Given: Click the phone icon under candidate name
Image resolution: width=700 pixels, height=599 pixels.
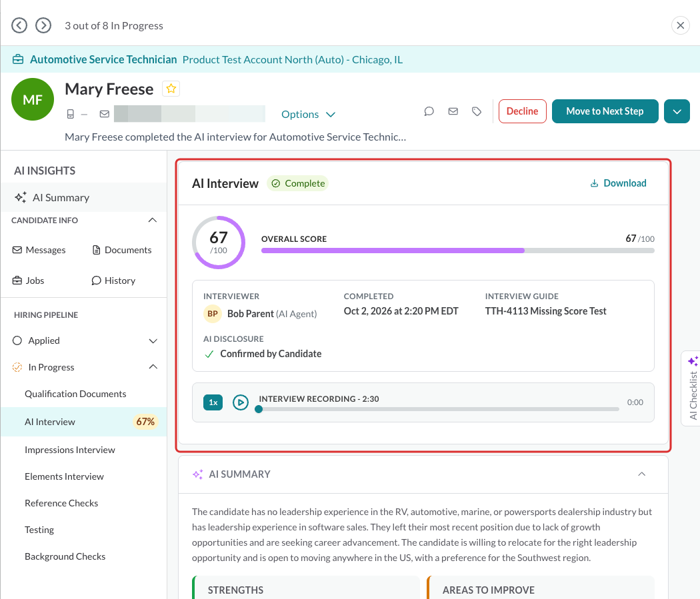Looking at the screenshot, I should [x=71, y=114].
